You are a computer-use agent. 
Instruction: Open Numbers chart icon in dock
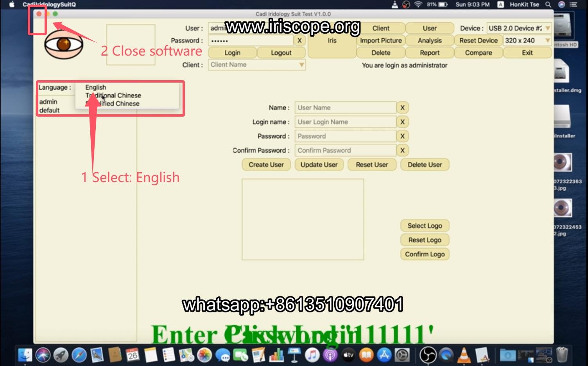[x=276, y=355]
